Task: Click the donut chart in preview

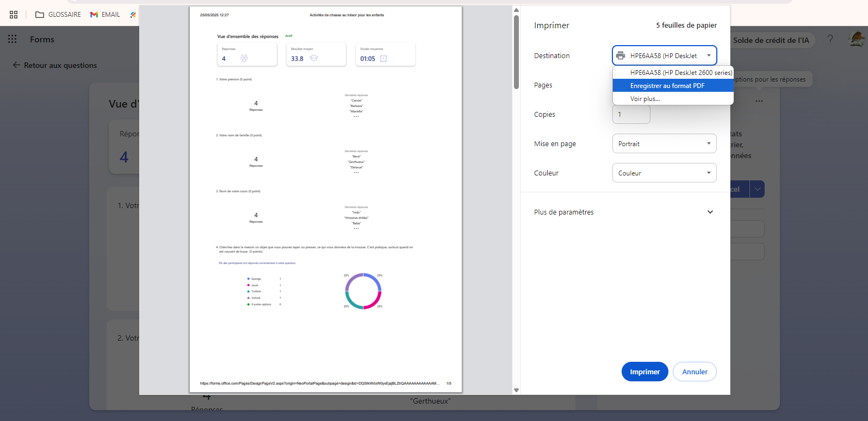Action: pos(363,291)
